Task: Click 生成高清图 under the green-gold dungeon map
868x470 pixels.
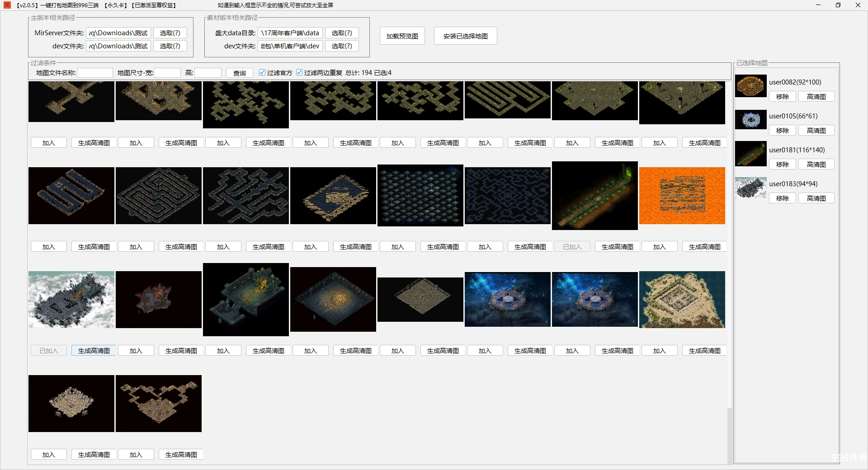Action: tap(268, 351)
